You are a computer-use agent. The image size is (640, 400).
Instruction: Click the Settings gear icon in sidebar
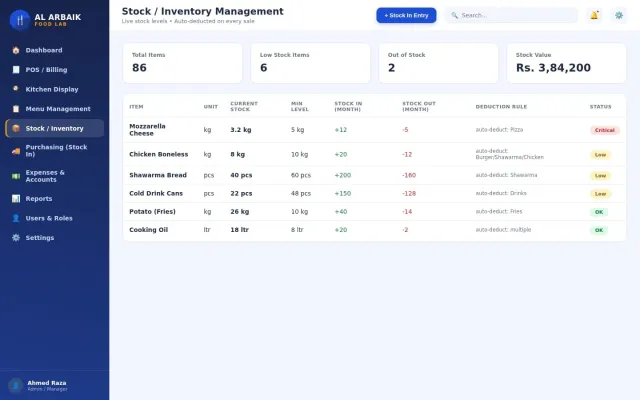[16, 238]
